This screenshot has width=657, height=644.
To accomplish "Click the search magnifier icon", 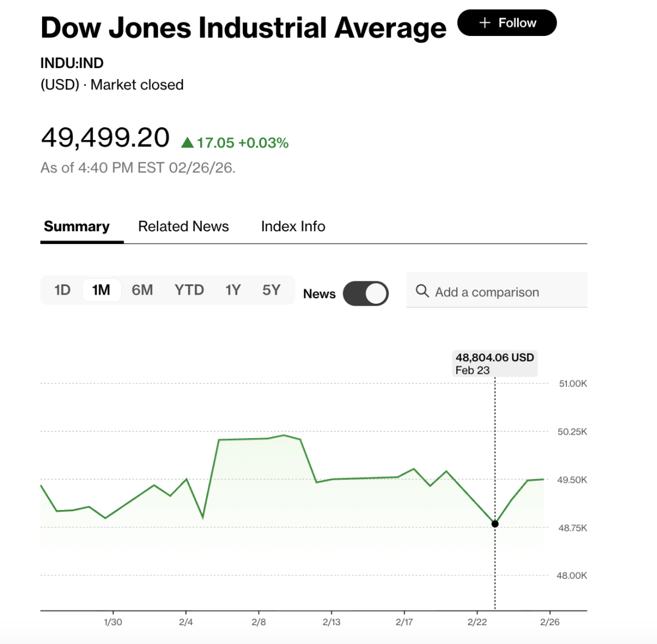I will click(422, 291).
